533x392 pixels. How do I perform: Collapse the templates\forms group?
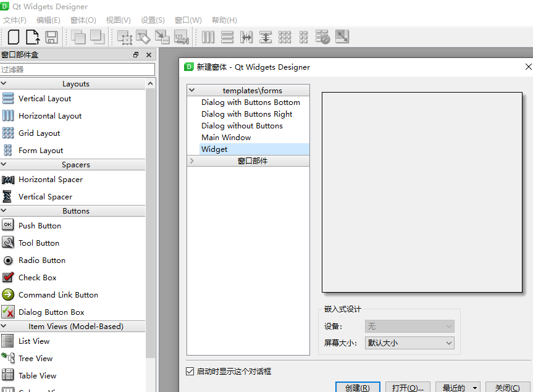[x=192, y=90]
